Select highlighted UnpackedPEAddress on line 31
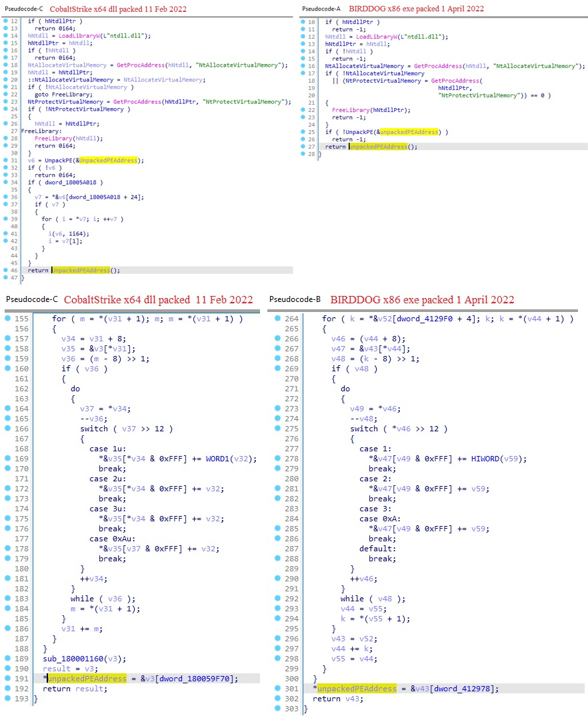This screenshot has width=588, height=716. click(x=108, y=160)
